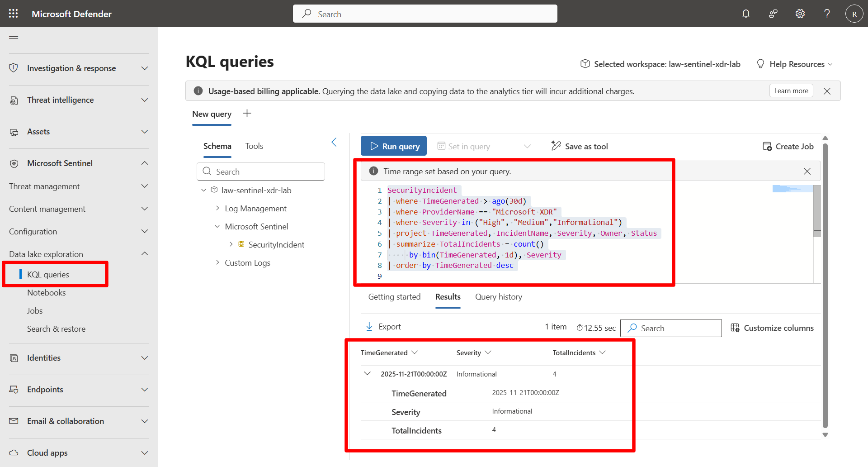868x467 pixels.
Task: Open the Query history tab
Action: [x=499, y=297]
